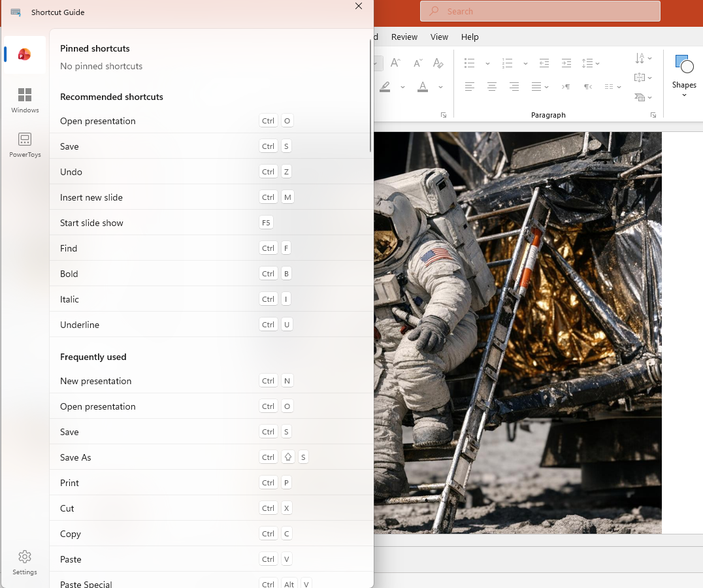
Task: Select the PowerPoint tab in Shortcut Guide sidebar
Action: click(25, 54)
